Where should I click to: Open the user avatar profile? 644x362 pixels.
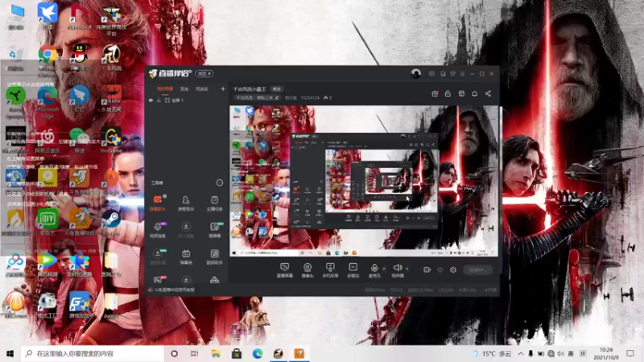[415, 73]
